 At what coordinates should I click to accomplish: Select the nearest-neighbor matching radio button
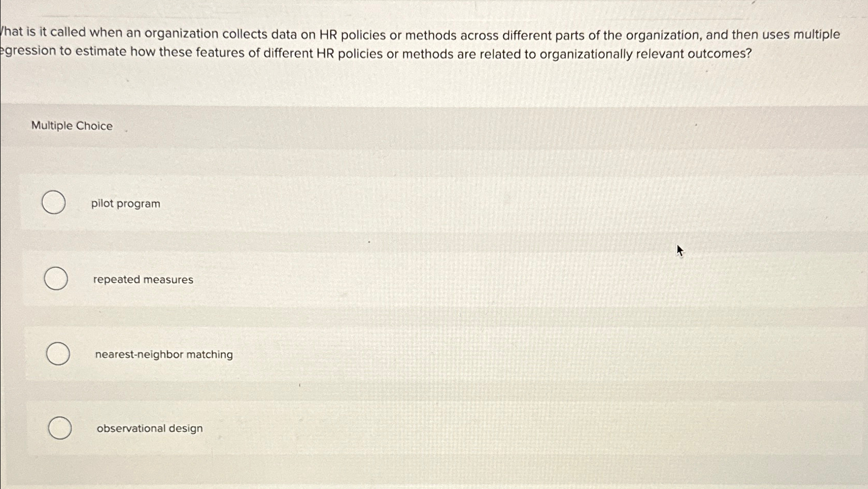point(57,354)
